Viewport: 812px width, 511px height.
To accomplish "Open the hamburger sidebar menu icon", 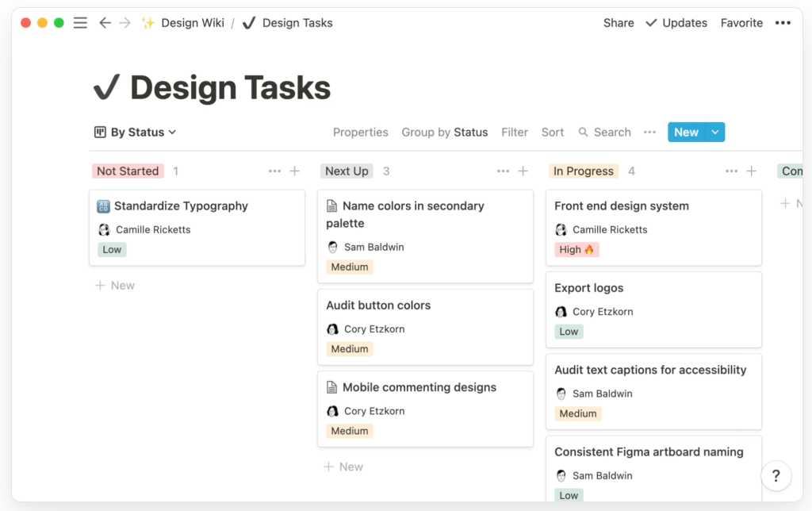I will (80, 23).
